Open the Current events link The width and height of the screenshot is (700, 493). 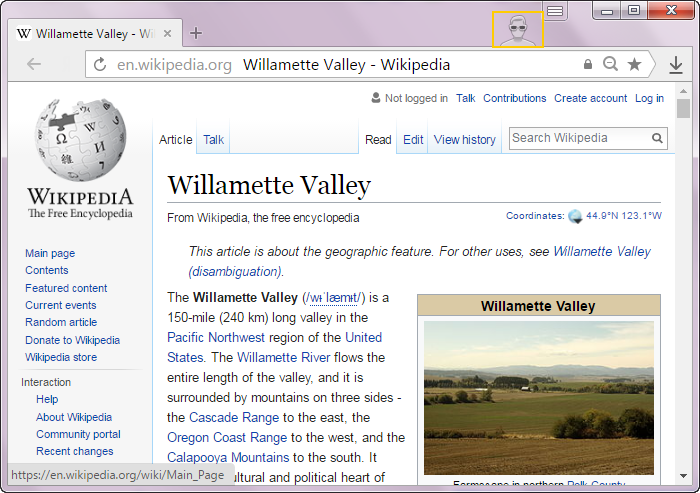click(61, 305)
